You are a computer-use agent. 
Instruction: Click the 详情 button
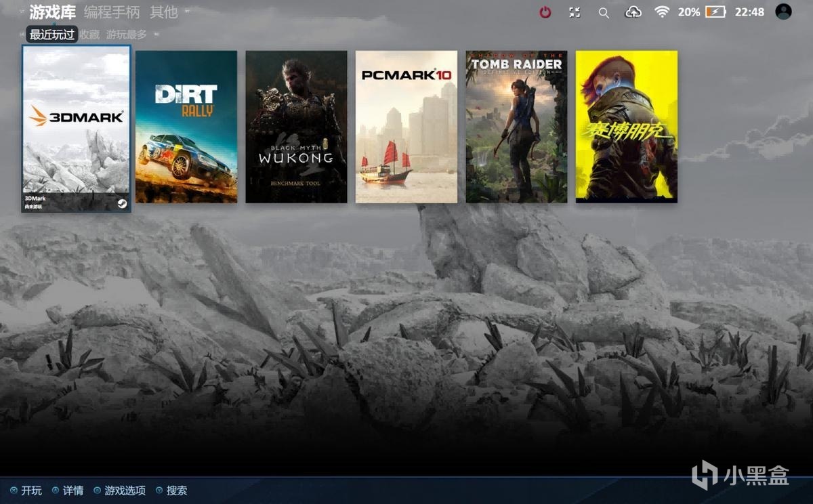[x=68, y=490]
